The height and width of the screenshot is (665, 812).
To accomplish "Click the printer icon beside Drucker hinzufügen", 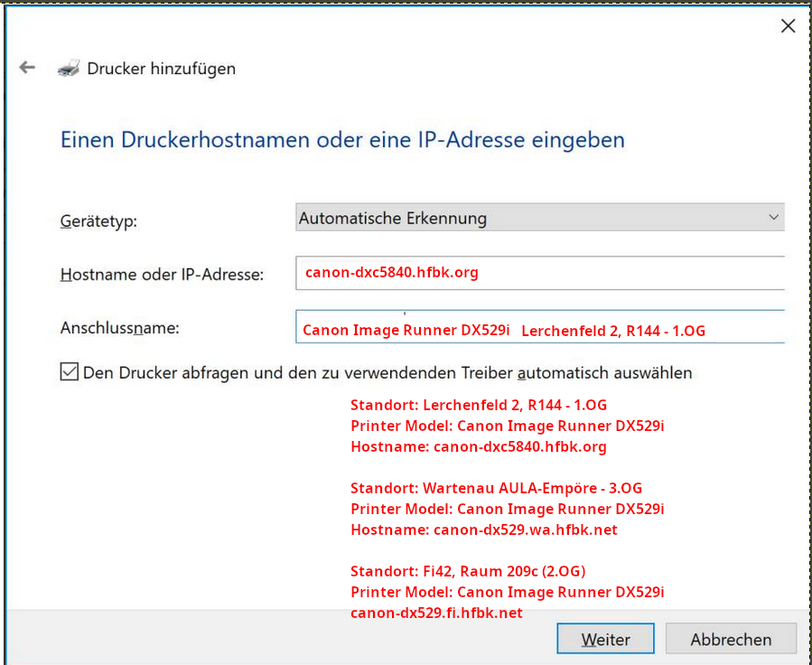I will [x=69, y=68].
